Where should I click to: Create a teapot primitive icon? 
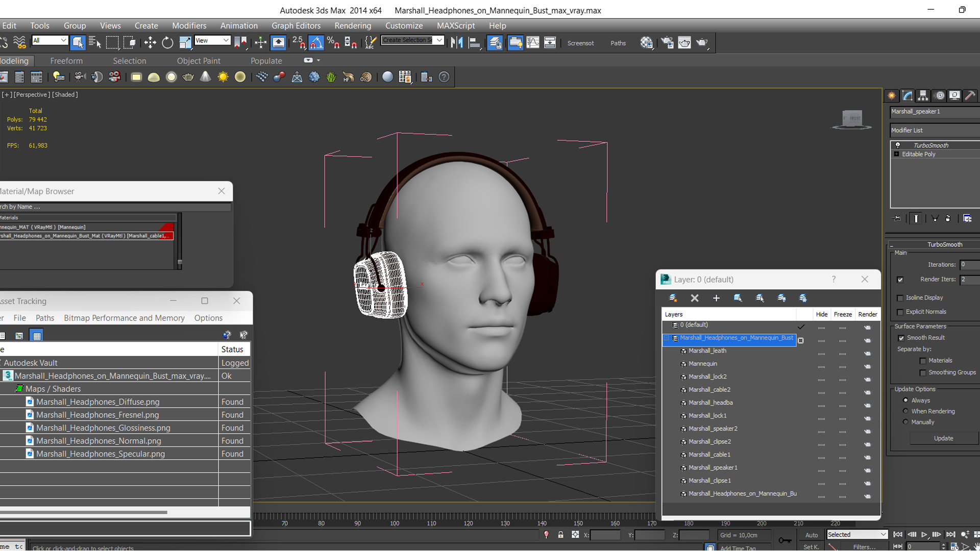188,77
